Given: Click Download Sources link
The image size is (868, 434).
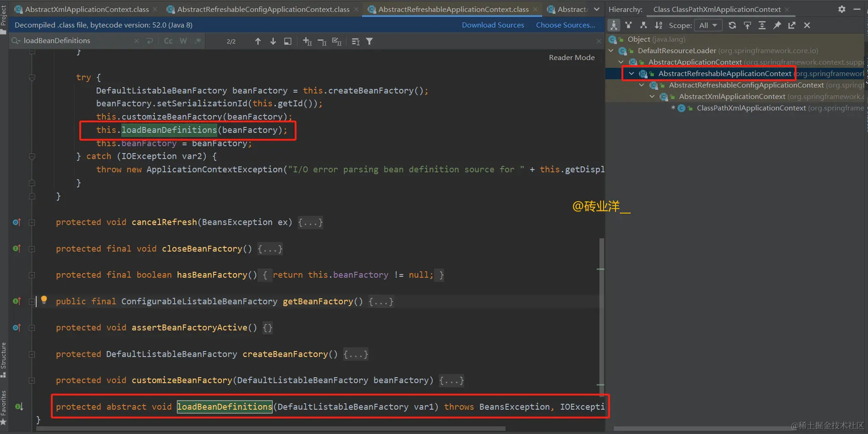Looking at the screenshot, I should click(493, 25).
